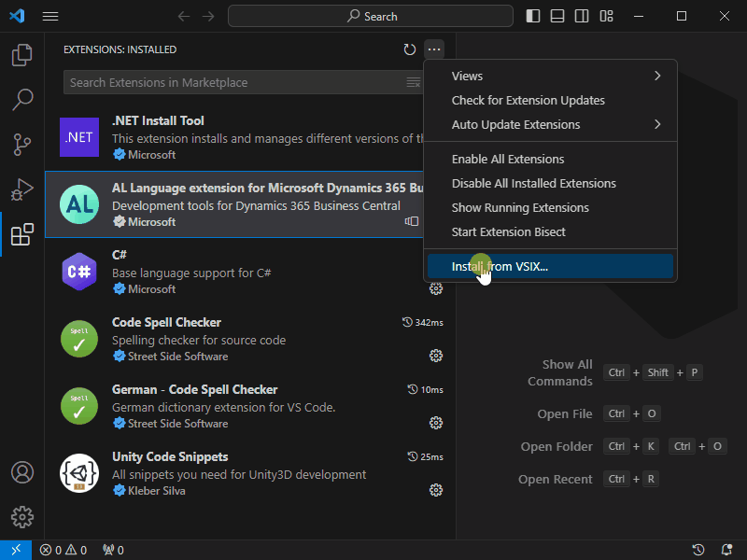This screenshot has width=747, height=560.
Task: Open the AL Language extension title
Action: tap(267, 189)
